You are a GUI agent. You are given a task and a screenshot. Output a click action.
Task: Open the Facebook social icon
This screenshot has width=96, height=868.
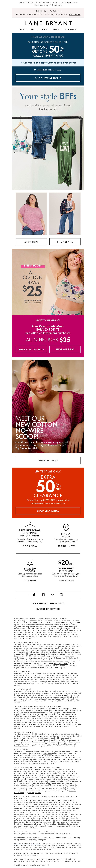pyautogui.click(x=43, y=595)
